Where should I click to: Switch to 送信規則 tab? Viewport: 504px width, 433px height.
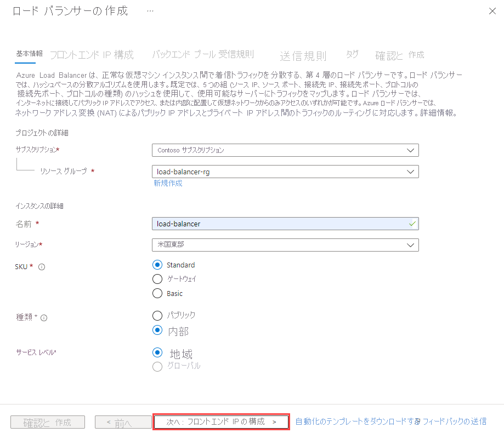(303, 56)
